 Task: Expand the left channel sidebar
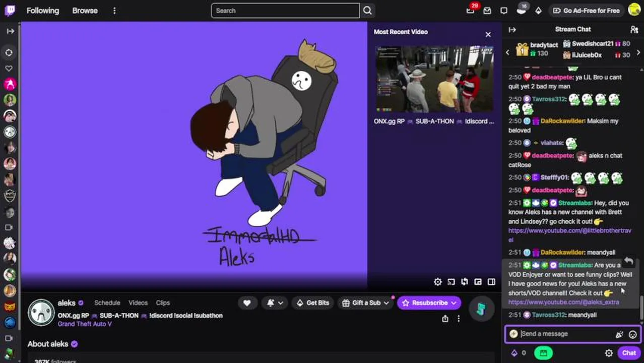pyautogui.click(x=10, y=31)
